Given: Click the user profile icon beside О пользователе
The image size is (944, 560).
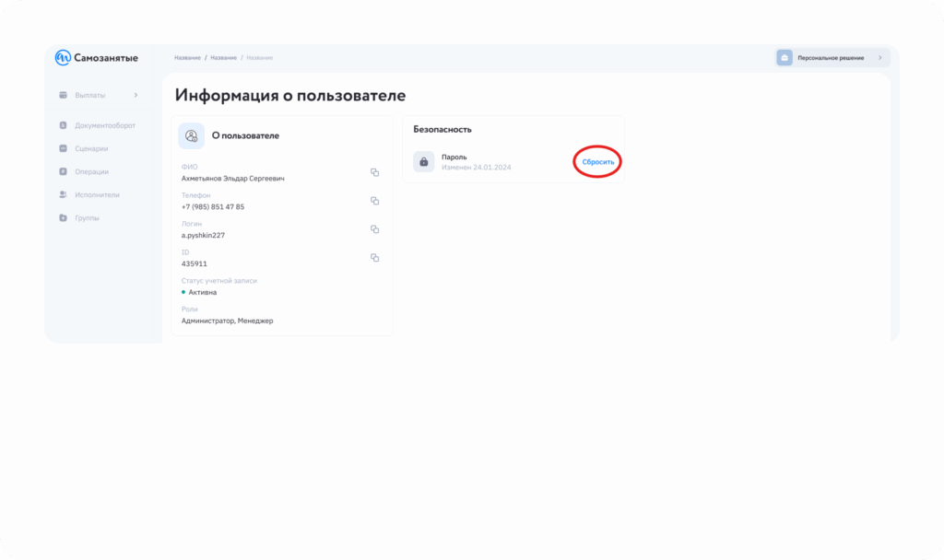Looking at the screenshot, I should click(192, 135).
